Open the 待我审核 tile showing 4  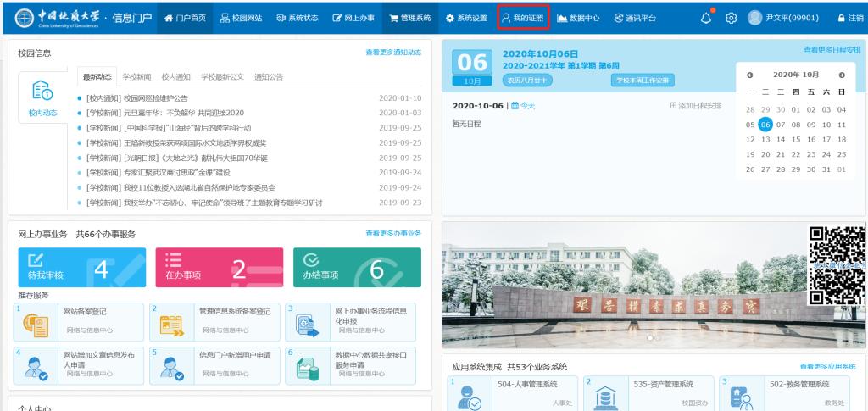click(x=81, y=268)
